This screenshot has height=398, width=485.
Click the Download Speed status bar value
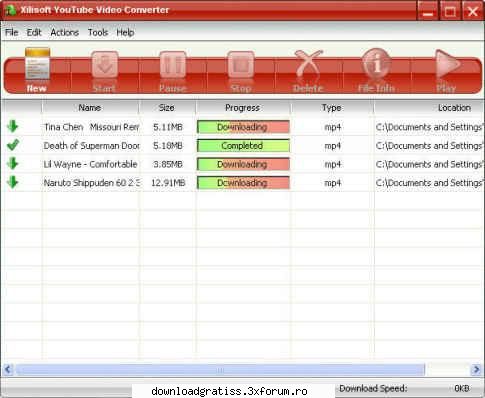click(462, 388)
